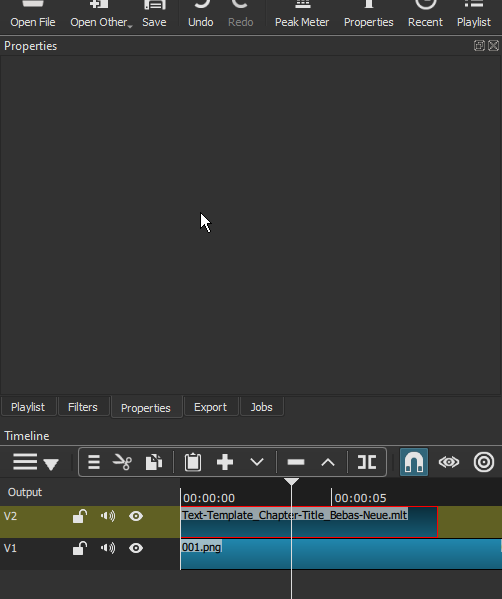
Task: Click the Lift up-arrow icon
Action: point(328,463)
